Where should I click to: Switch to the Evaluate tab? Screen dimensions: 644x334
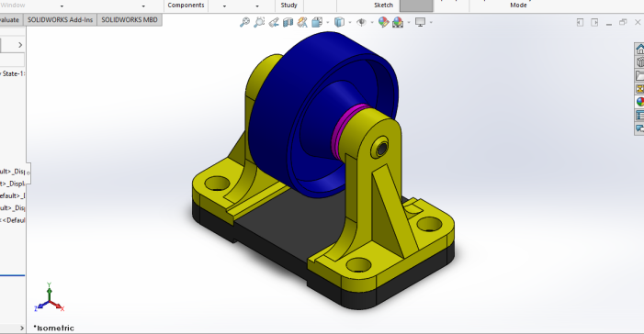[x=10, y=19]
